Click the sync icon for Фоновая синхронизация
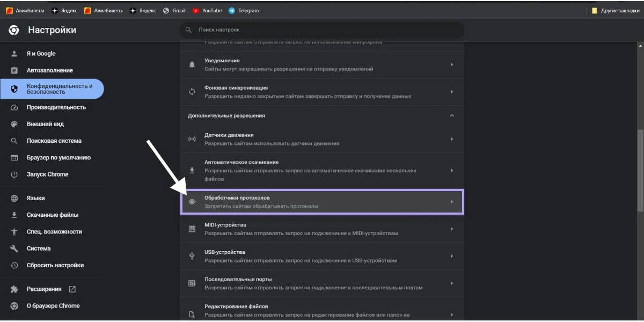 click(192, 91)
